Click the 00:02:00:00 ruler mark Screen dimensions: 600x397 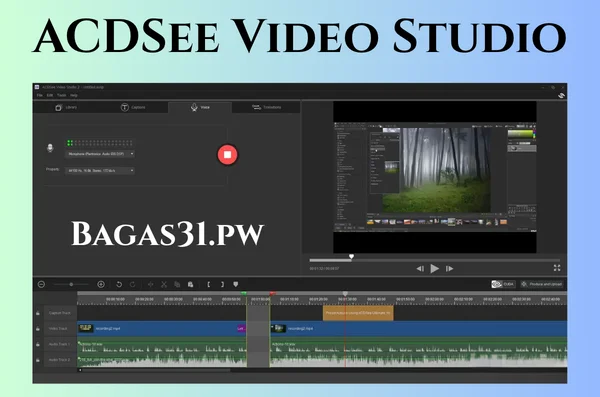434,299
